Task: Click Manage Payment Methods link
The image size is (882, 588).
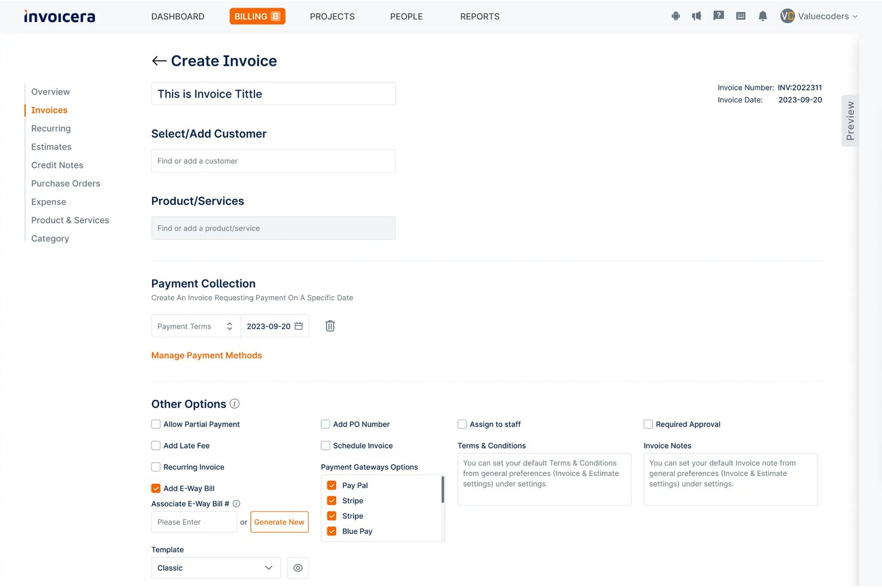Action: point(207,356)
